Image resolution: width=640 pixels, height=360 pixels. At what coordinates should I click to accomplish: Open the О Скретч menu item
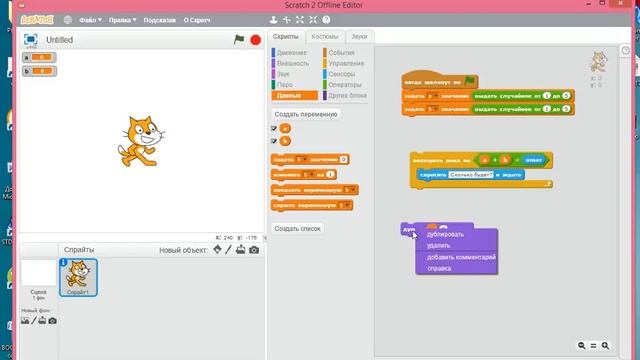(197, 20)
